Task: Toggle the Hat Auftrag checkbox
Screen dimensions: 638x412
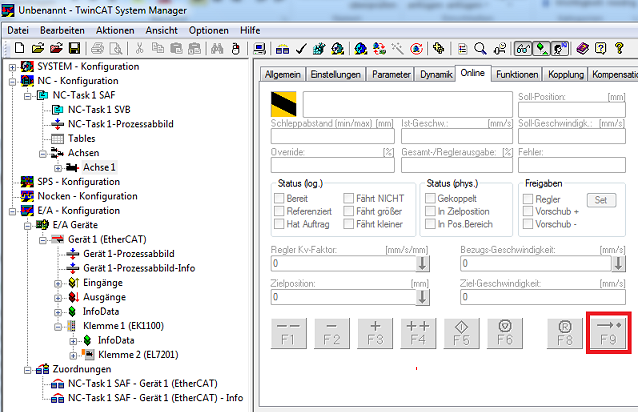Action: pos(279,224)
